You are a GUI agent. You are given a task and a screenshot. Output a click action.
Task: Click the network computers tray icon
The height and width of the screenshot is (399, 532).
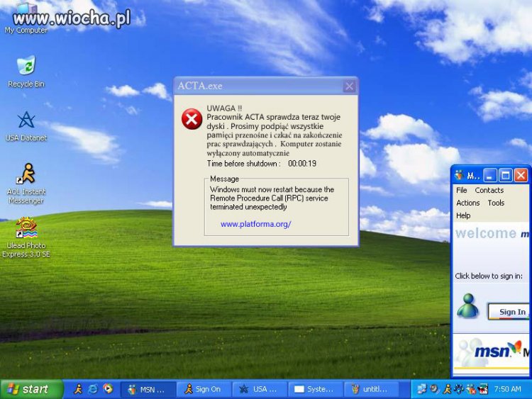coord(422,389)
